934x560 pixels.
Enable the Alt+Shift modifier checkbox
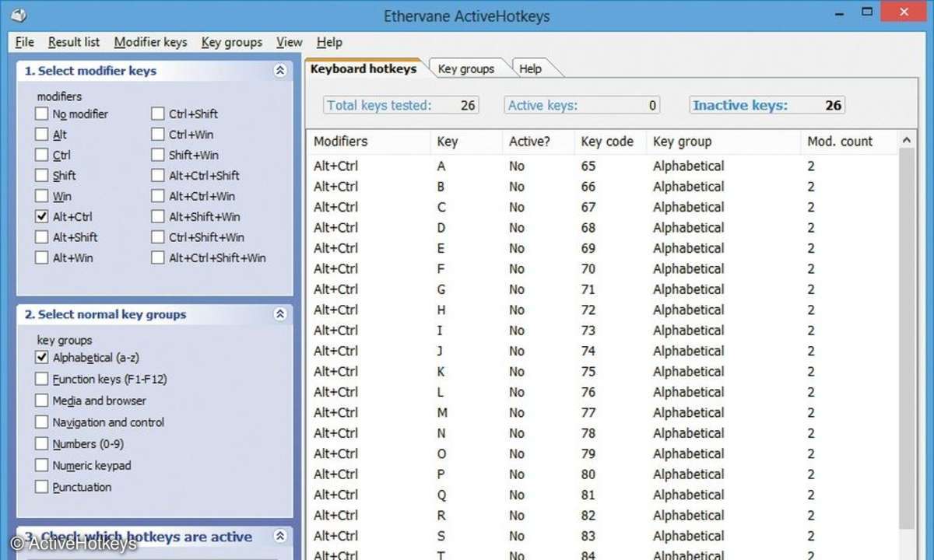pos(42,237)
